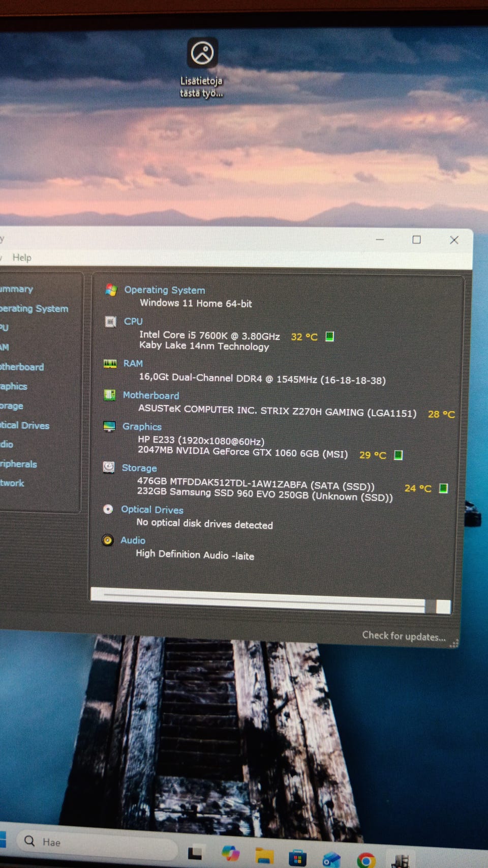Viewport: 488px width, 868px height.
Task: Click the green GPU temperature indicator icon
Action: (399, 455)
